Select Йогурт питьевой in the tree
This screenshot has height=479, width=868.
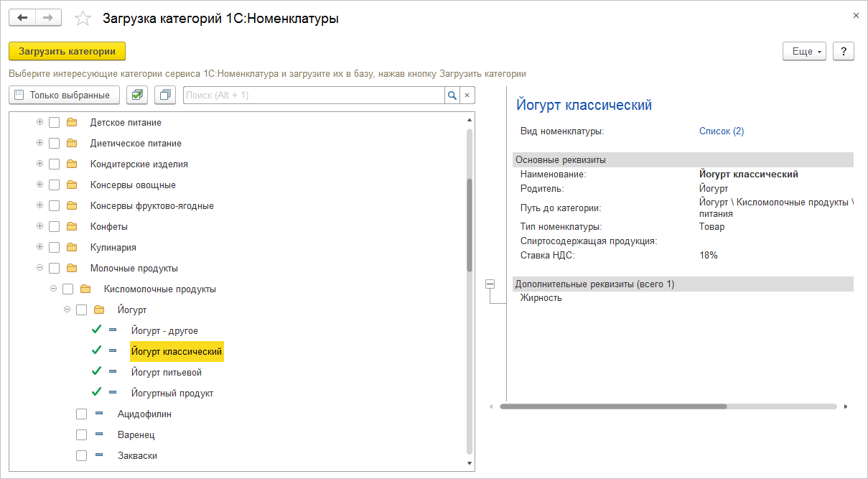tap(167, 373)
